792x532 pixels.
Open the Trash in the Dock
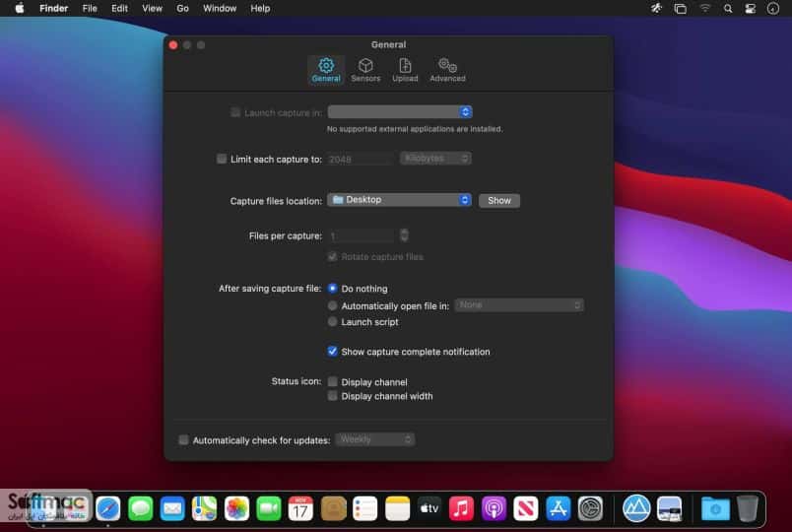pyautogui.click(x=748, y=508)
